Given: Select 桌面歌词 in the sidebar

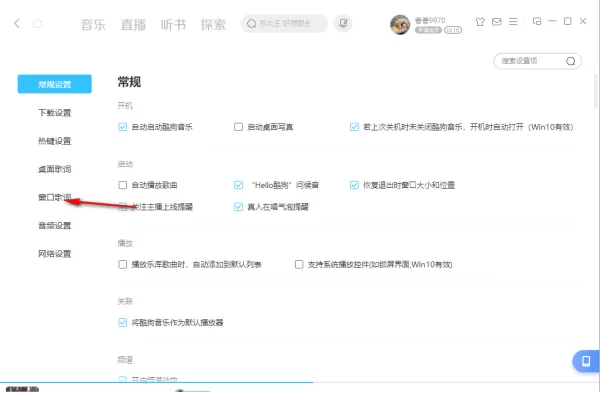Looking at the screenshot, I should (x=54, y=169).
